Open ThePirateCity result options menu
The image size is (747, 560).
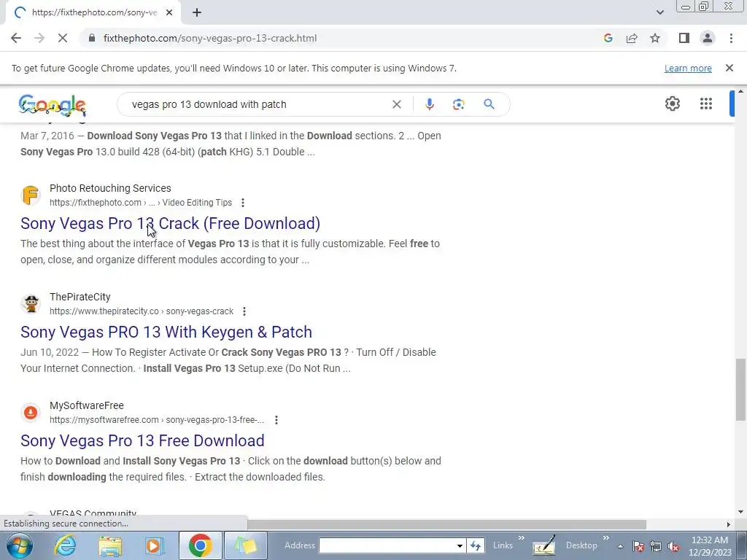click(x=244, y=311)
